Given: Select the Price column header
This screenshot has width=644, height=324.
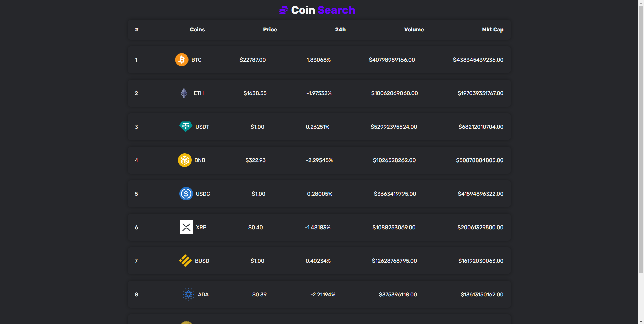Looking at the screenshot, I should click(270, 29).
